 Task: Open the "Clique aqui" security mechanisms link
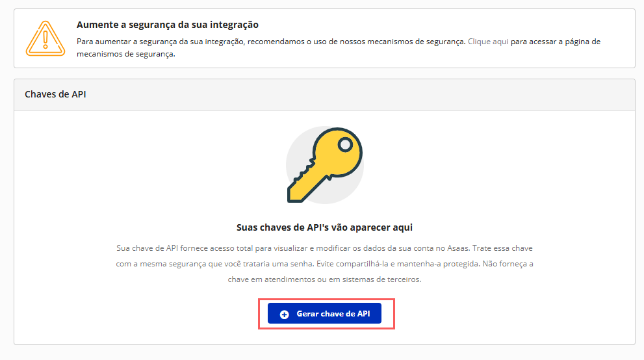[487, 42]
